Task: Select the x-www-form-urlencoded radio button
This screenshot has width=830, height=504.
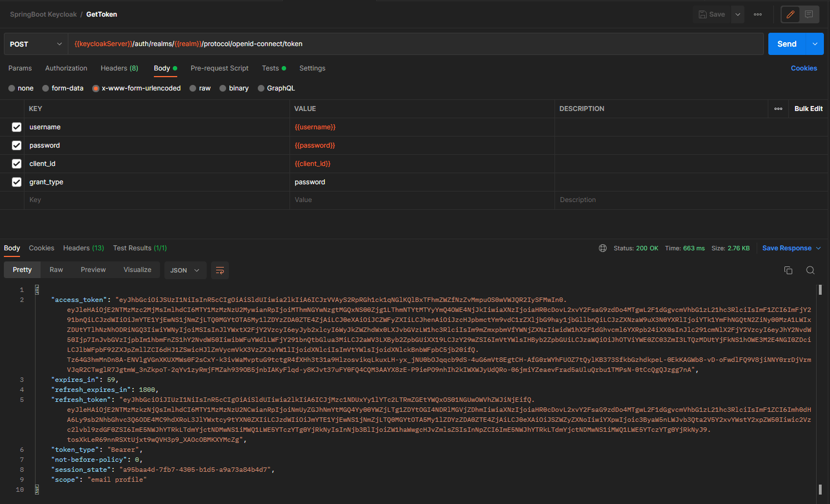Action: (96, 88)
